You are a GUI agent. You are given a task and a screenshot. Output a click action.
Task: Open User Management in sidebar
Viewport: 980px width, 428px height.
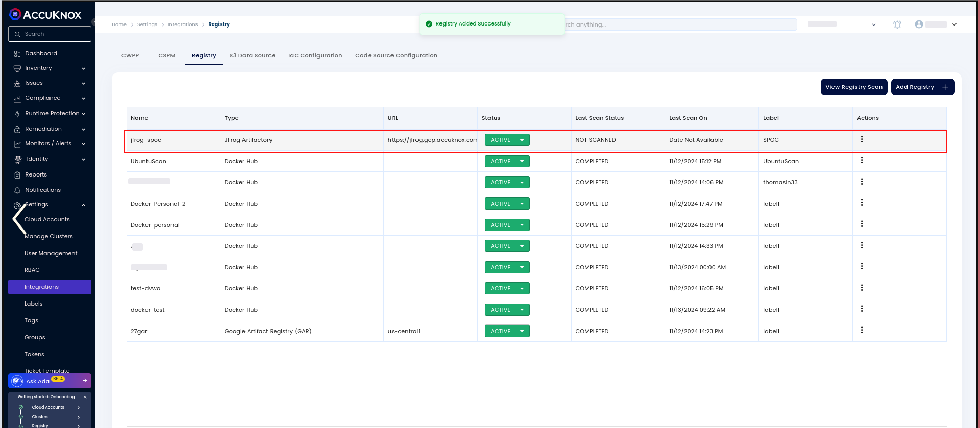pyautogui.click(x=51, y=254)
